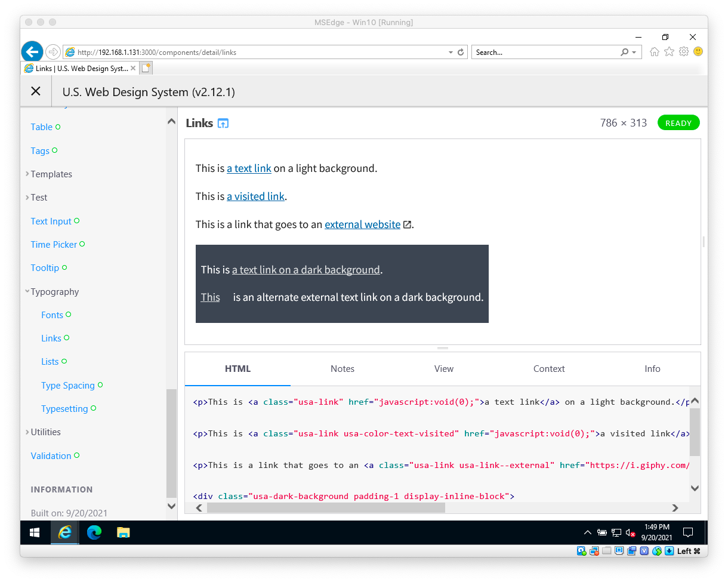Click the network tray icon
The height and width of the screenshot is (582, 728).
(x=616, y=532)
